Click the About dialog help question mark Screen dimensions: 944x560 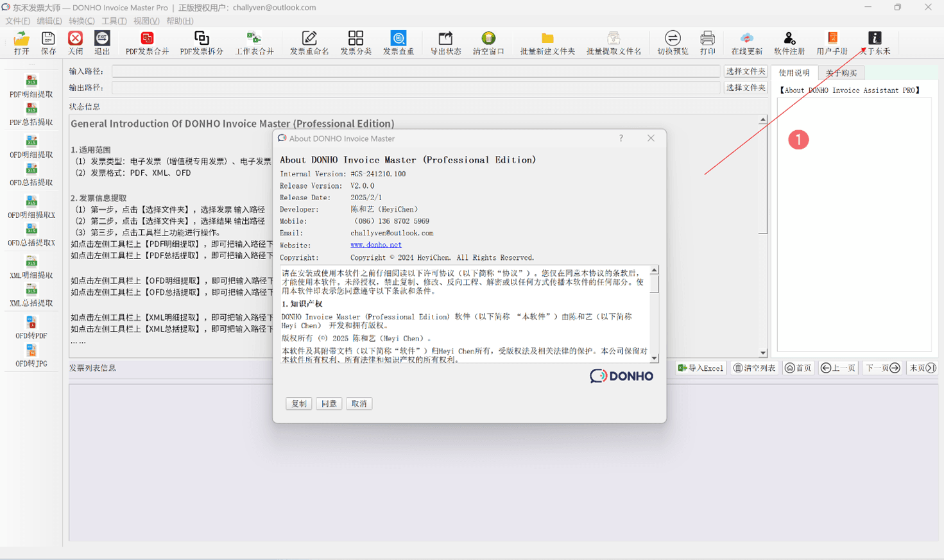[x=621, y=139]
